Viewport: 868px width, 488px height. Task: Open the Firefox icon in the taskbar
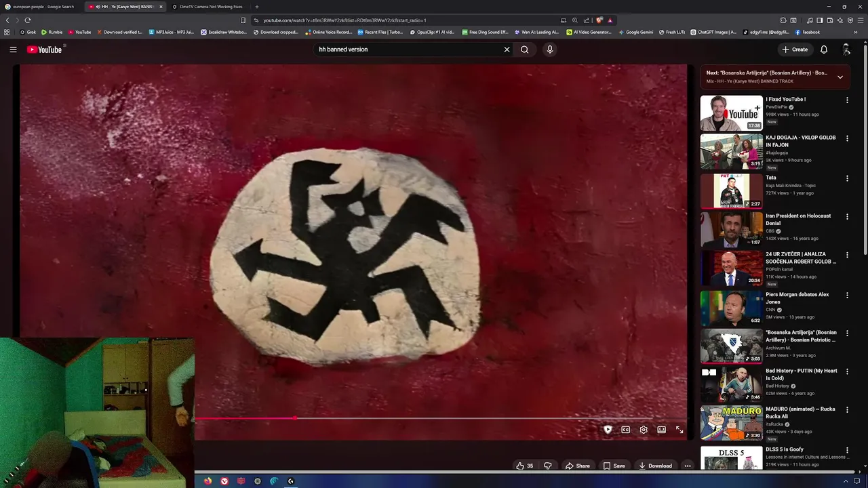point(208,481)
